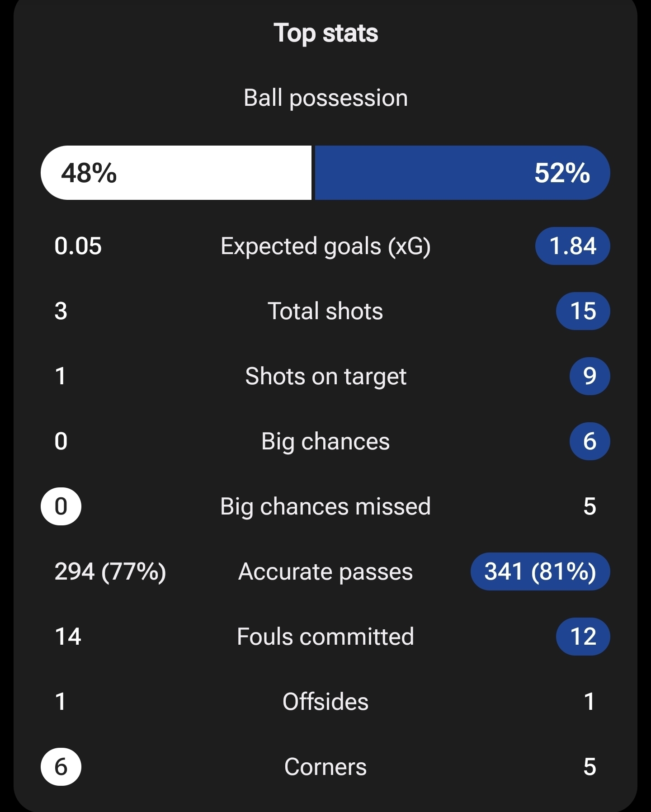The height and width of the screenshot is (812, 651).
Task: Click the 341 (81%) accurate passes badge
Action: pos(540,571)
